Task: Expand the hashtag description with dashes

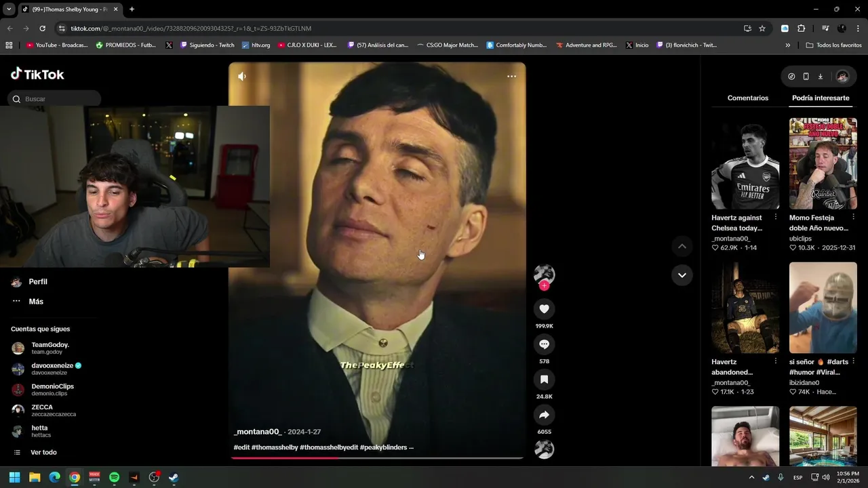Action: click(x=411, y=447)
